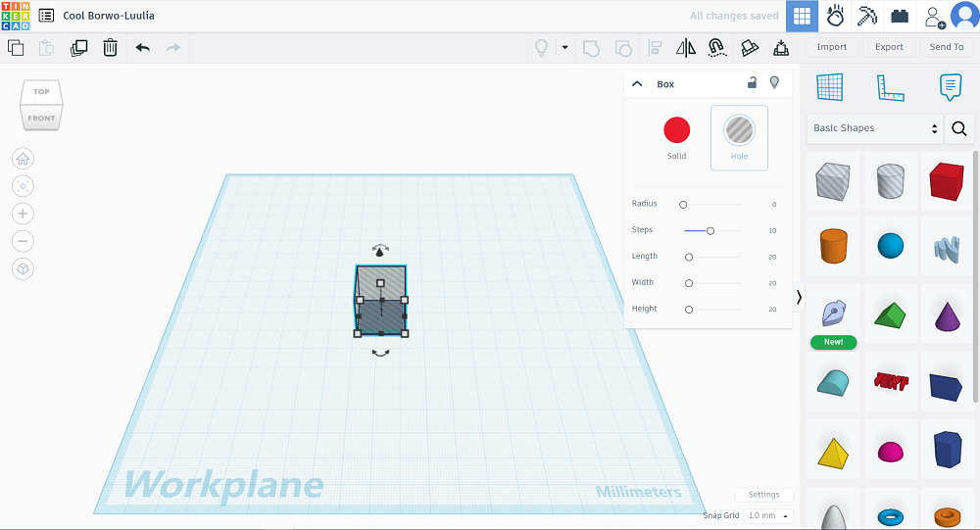Click the Align tool icon

656,47
